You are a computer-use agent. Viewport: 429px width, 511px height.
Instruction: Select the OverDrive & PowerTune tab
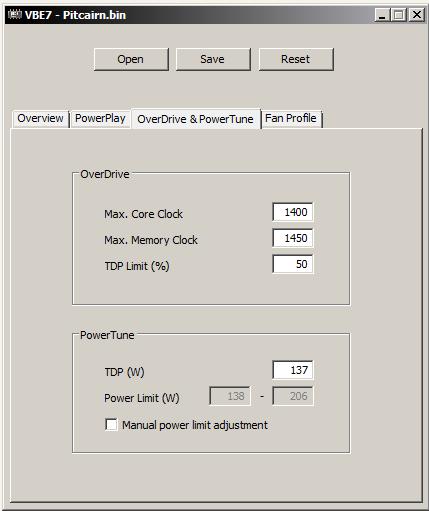point(196,119)
